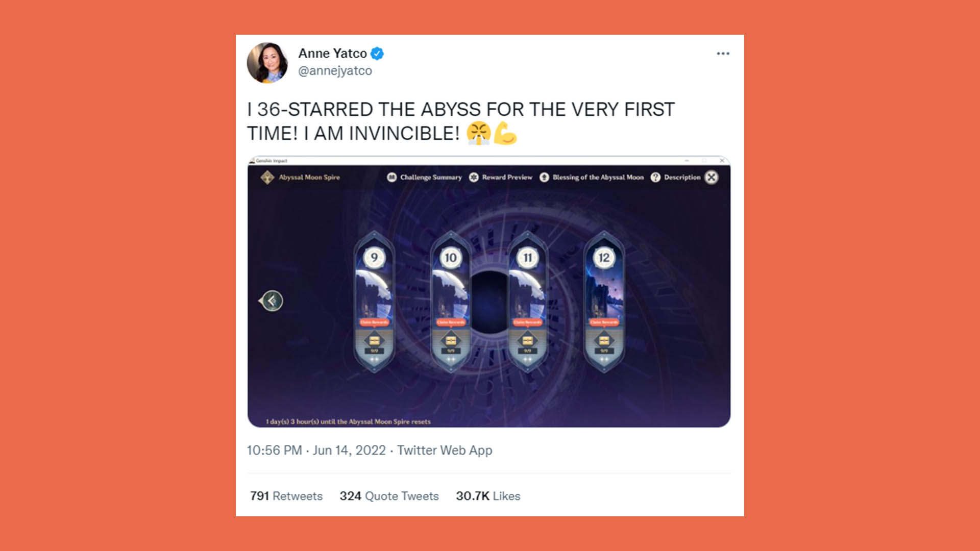Click the left arrow to previous floors
Image resolution: width=980 pixels, height=551 pixels.
pyautogui.click(x=272, y=301)
